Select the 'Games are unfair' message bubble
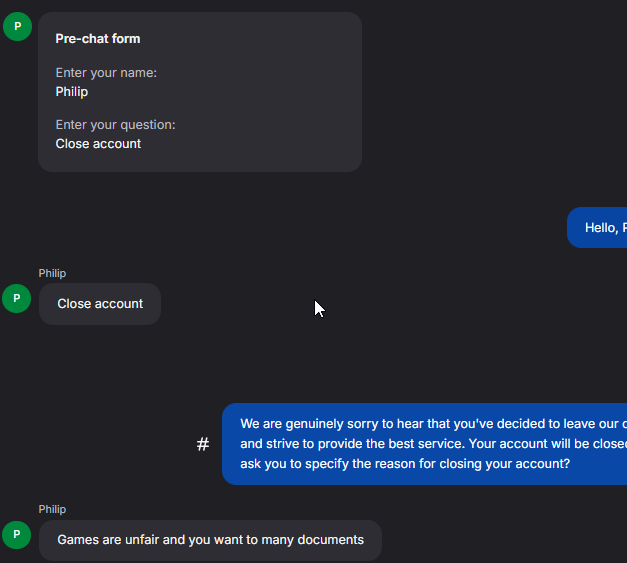The width and height of the screenshot is (627, 563). [x=210, y=540]
